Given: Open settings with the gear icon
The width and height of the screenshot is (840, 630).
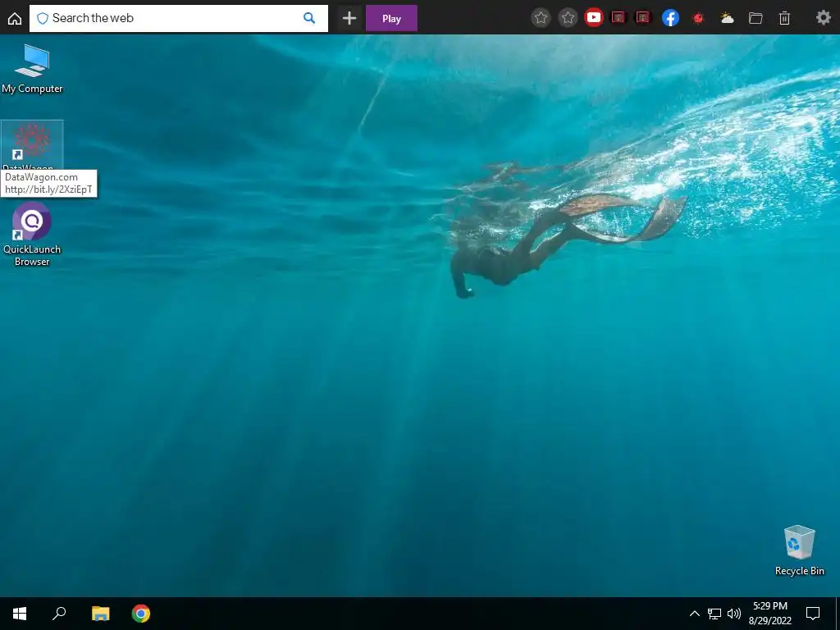Looking at the screenshot, I should point(824,18).
